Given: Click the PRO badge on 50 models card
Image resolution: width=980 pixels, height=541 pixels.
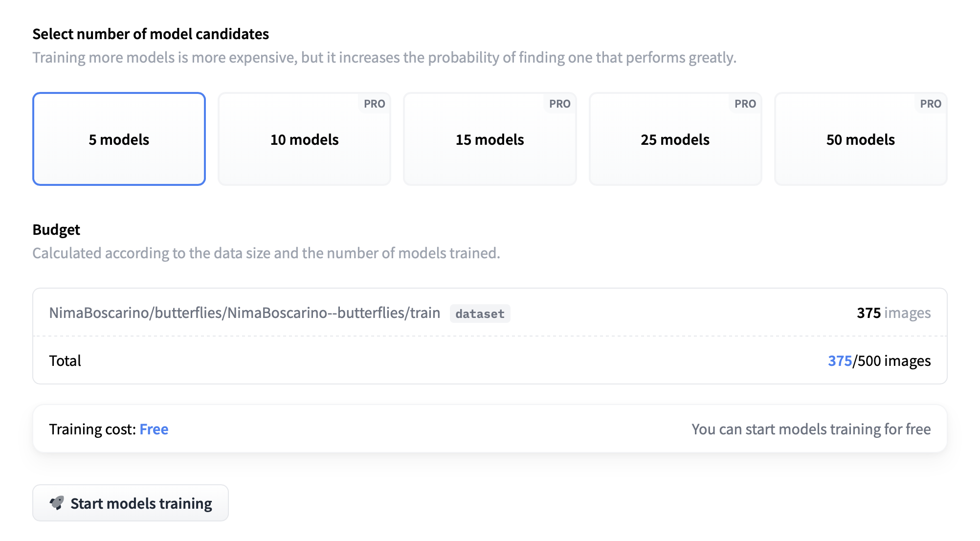Looking at the screenshot, I should click(931, 104).
